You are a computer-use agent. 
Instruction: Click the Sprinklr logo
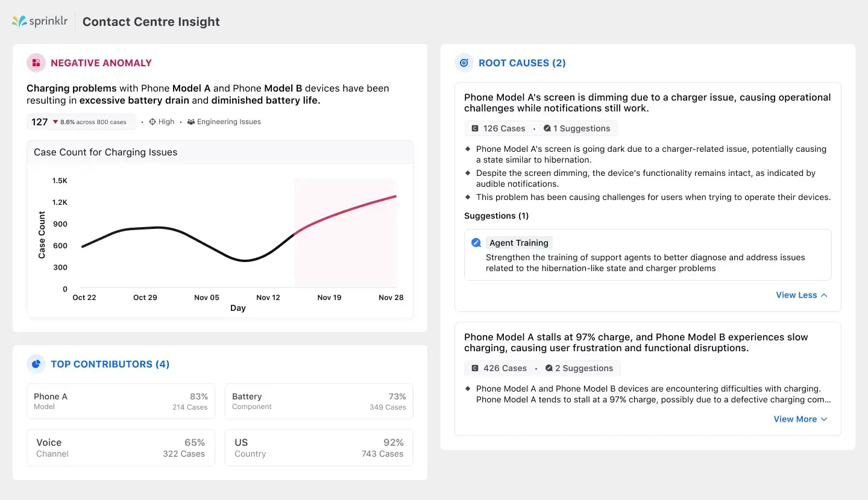pos(39,20)
